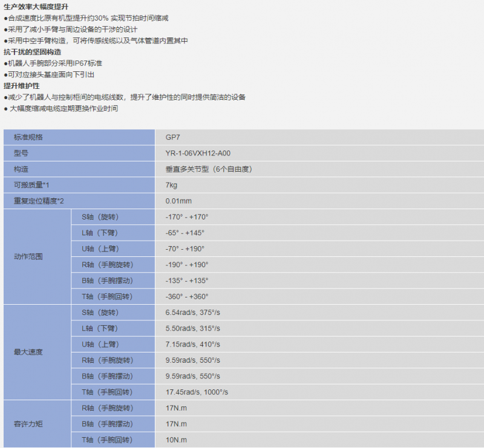Click L轴（下臂） in the 动作范围 group
The image size is (484, 448).
(x=113, y=233)
